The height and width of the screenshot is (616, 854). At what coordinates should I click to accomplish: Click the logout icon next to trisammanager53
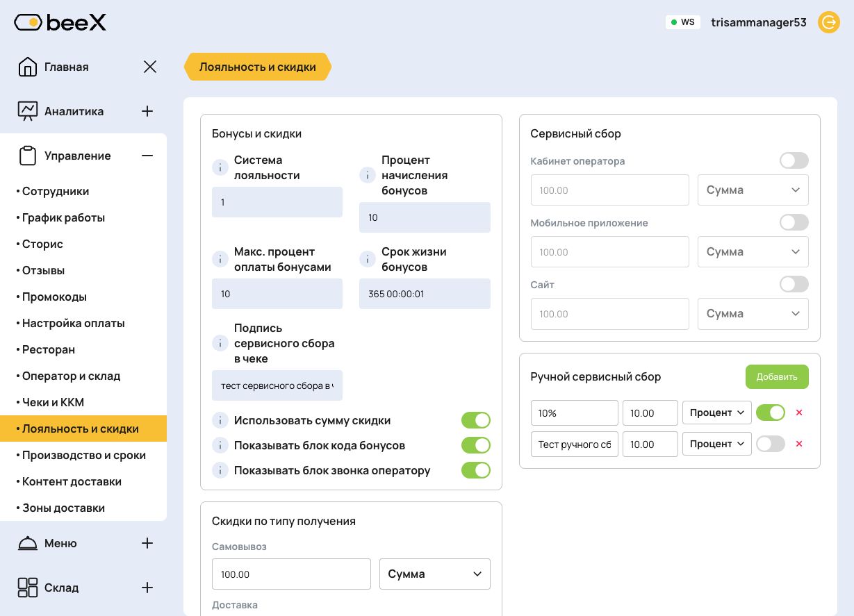point(829,22)
